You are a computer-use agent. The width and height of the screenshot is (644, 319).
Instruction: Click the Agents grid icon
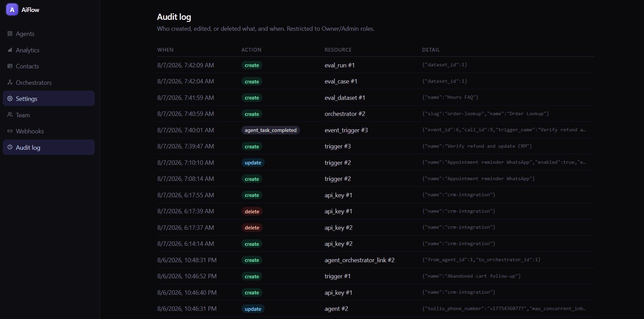tap(10, 34)
